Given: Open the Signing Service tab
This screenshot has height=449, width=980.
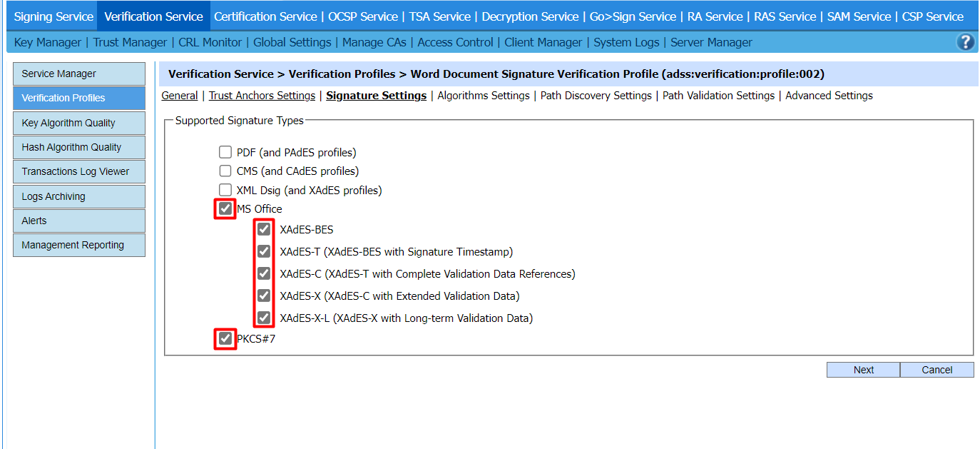Looking at the screenshot, I should 53,16.
